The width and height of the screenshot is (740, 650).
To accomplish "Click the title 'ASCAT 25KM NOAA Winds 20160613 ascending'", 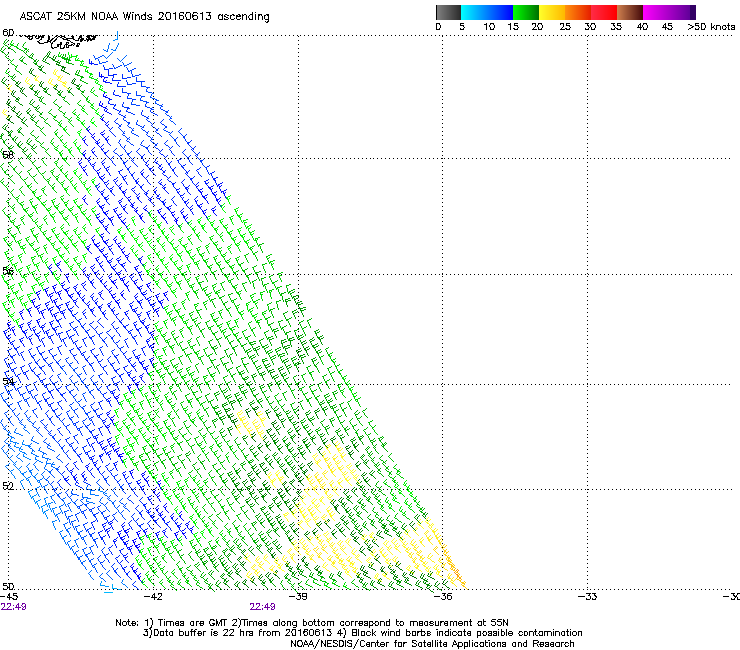I will click(144, 17).
